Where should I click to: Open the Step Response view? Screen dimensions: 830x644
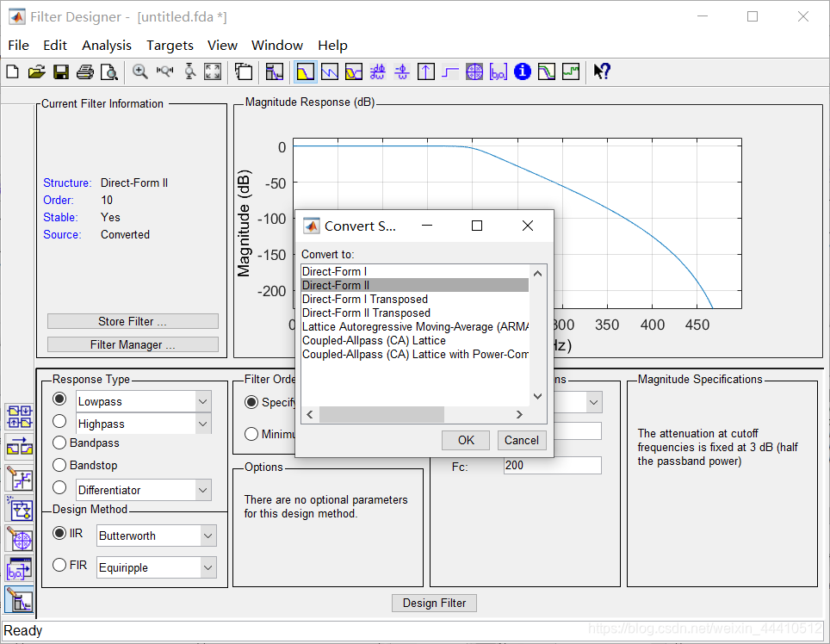[x=449, y=71]
